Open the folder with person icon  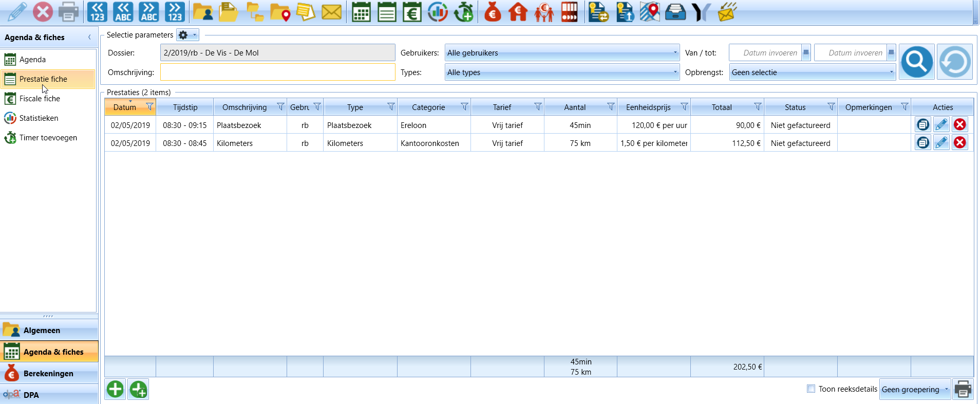[203, 12]
